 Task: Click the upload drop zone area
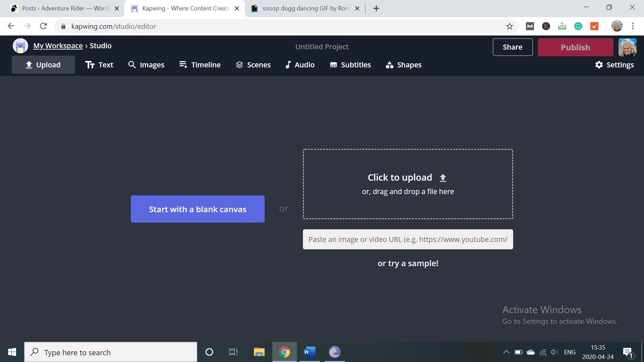coord(408,184)
